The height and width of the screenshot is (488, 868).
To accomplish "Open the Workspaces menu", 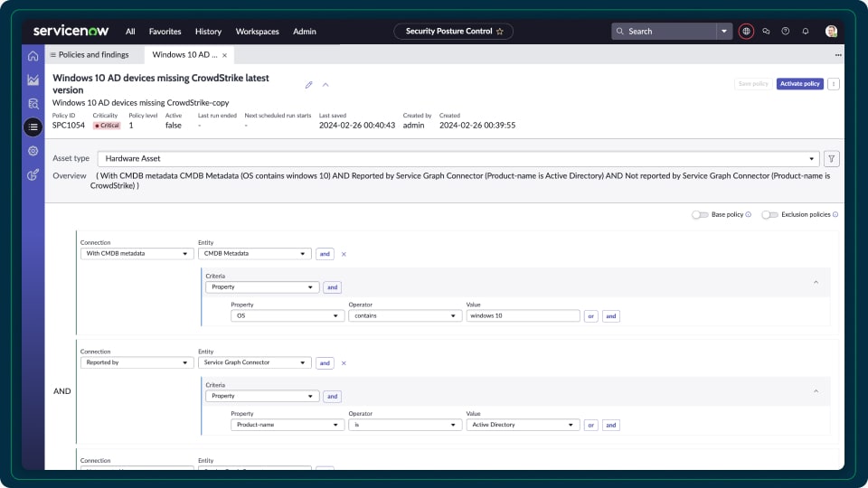I will tap(257, 31).
